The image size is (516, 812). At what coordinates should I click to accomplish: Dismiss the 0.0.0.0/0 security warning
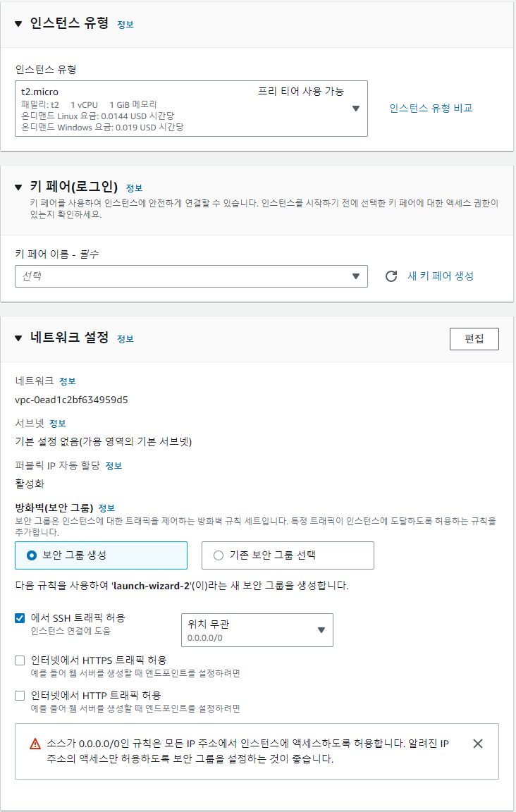pyautogui.click(x=478, y=743)
